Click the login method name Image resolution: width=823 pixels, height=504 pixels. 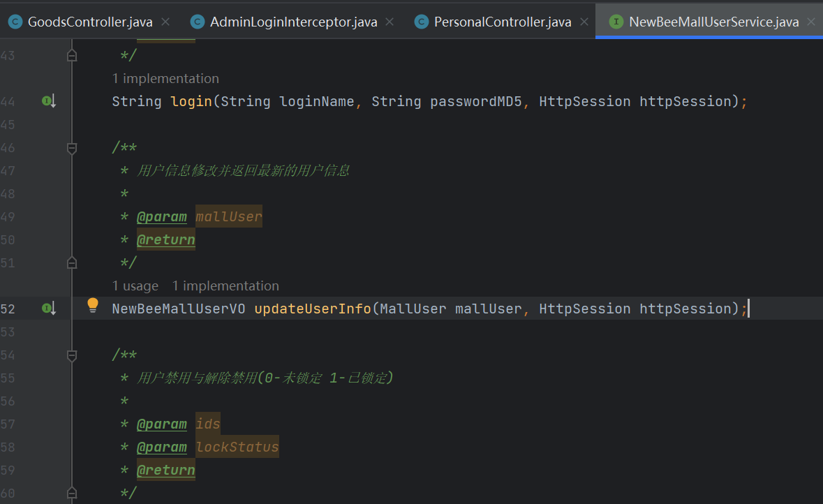191,101
